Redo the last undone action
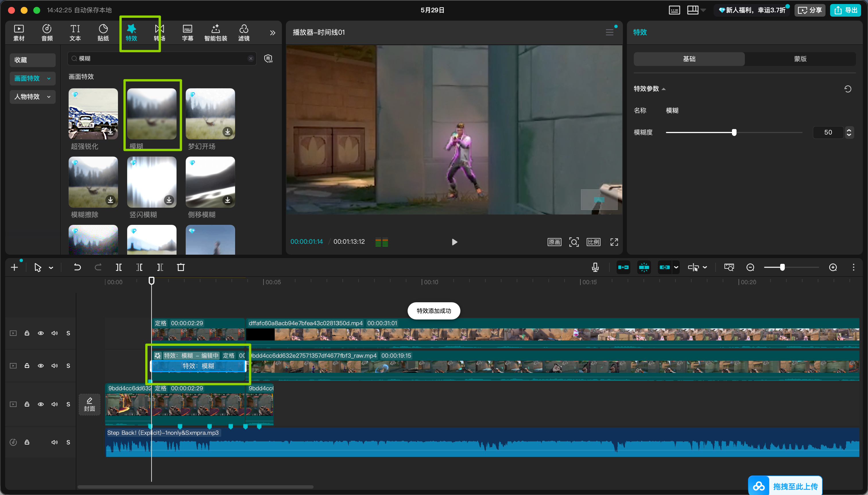The height and width of the screenshot is (495, 868). 98,268
